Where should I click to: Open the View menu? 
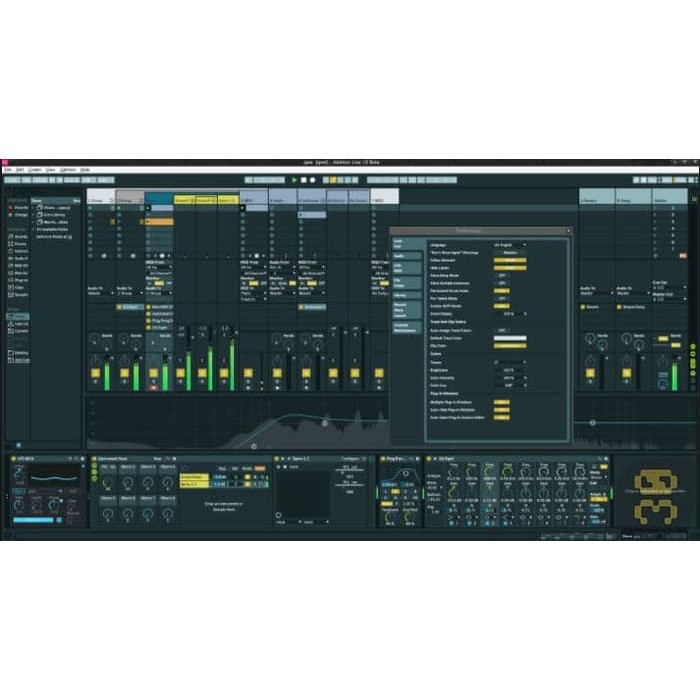(x=50, y=170)
